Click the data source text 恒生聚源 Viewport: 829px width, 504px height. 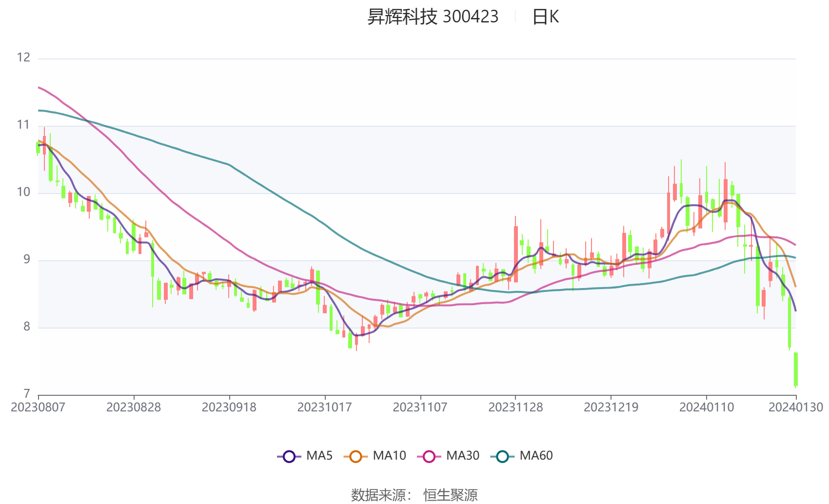451,495
